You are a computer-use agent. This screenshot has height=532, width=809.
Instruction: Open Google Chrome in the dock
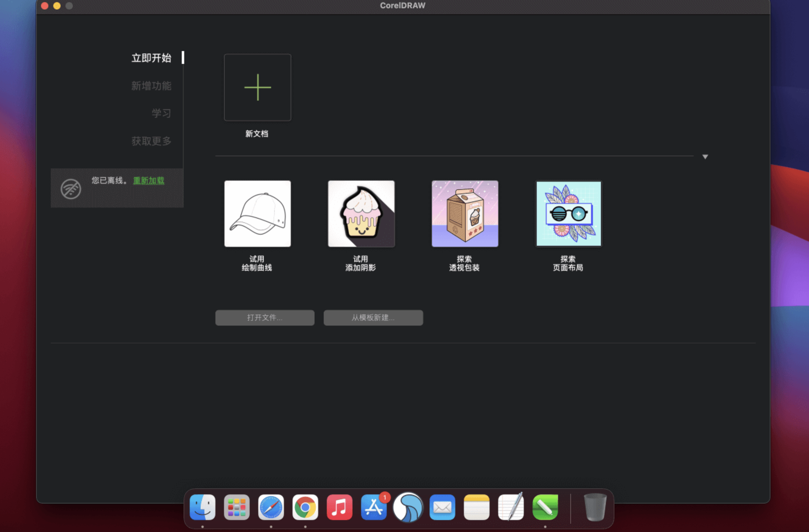click(x=305, y=507)
